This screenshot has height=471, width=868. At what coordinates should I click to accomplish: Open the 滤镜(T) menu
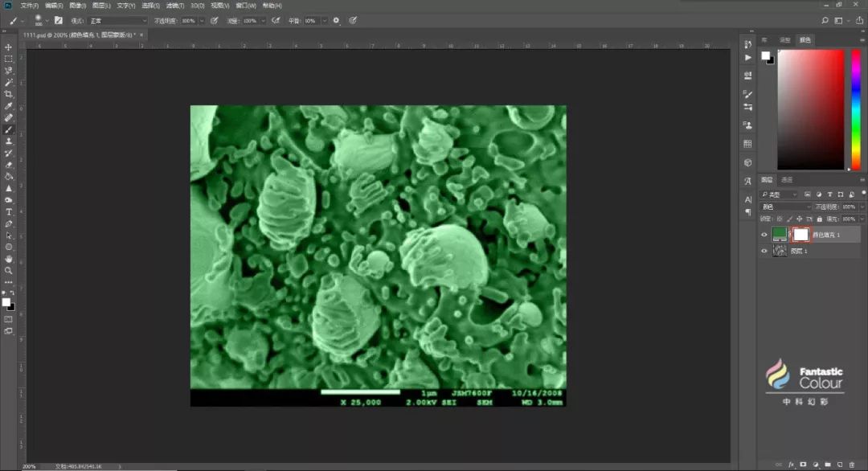click(175, 6)
